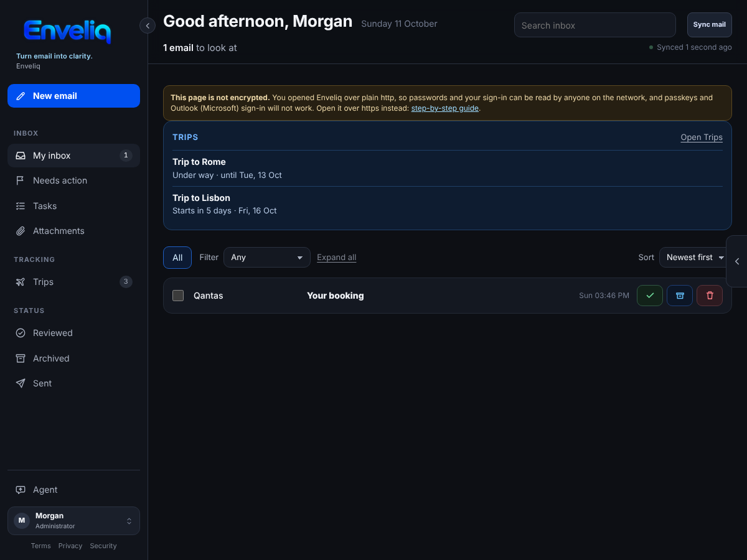
Task: Open the 'Your booking' email
Action: [x=336, y=296]
